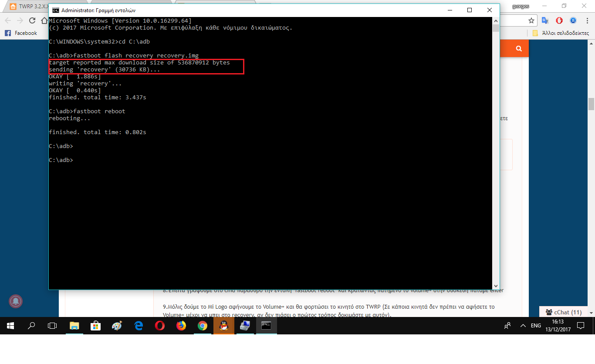This screenshot has width=595, height=364.
Task: Change input language ENG indicator
Action: tap(536, 325)
